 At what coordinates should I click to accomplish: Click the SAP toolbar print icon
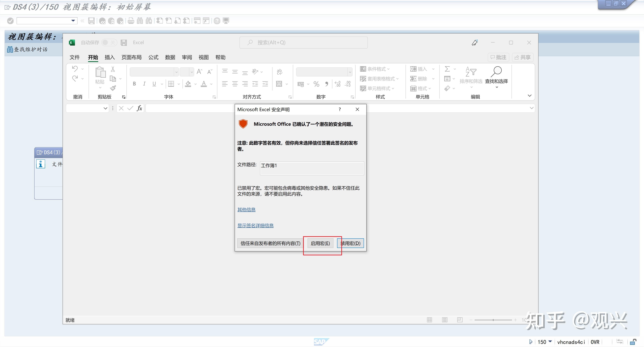coord(131,21)
